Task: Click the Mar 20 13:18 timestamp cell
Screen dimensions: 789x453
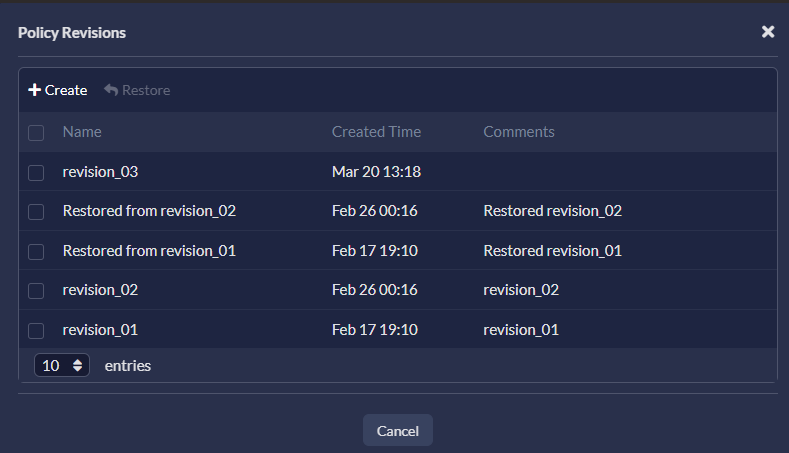Action: pyautogui.click(x=376, y=172)
